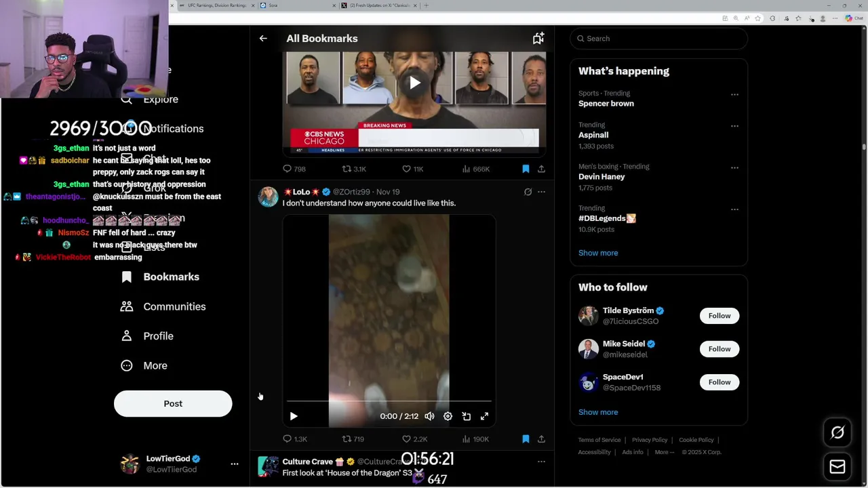868x488 pixels.
Task: Open more options for #DBLegends trend
Action: 734,209
